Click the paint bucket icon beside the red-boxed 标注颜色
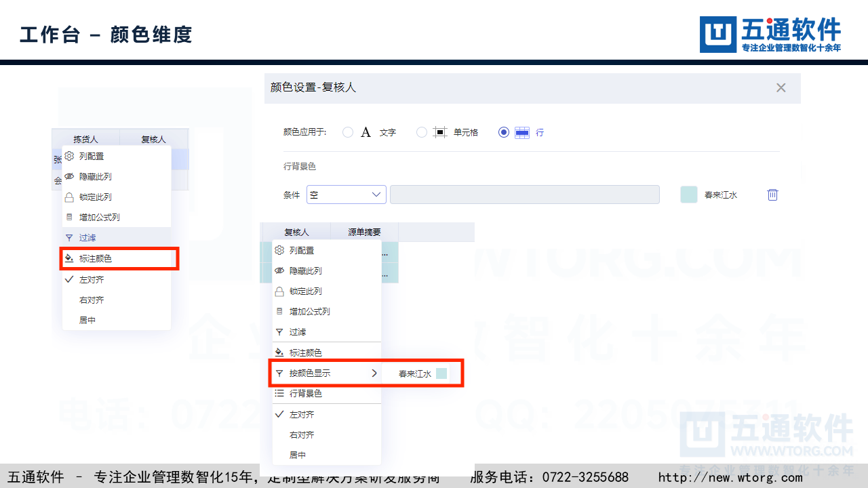Screen dimensions: 868x488 [x=69, y=258]
